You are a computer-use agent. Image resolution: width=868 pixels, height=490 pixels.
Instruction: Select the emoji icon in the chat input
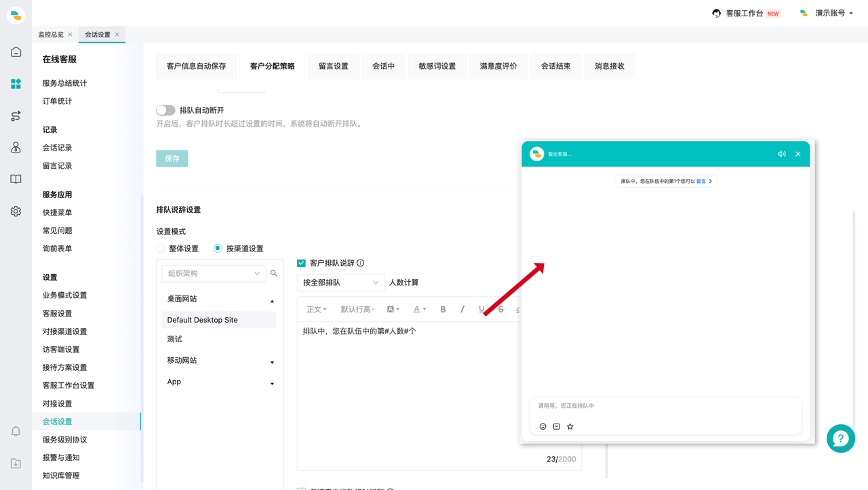[542, 426]
